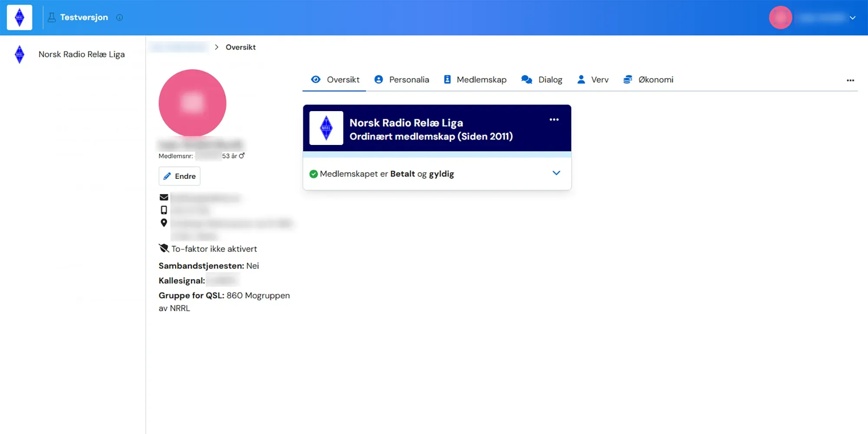Expand the user account dropdown chevron
This screenshot has width=868, height=434.
(x=852, y=18)
